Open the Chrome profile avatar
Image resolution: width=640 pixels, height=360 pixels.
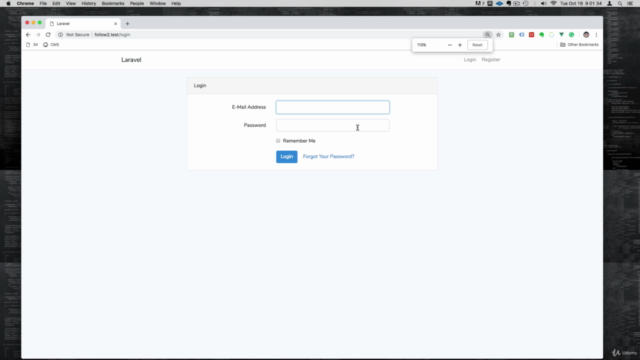click(x=586, y=35)
